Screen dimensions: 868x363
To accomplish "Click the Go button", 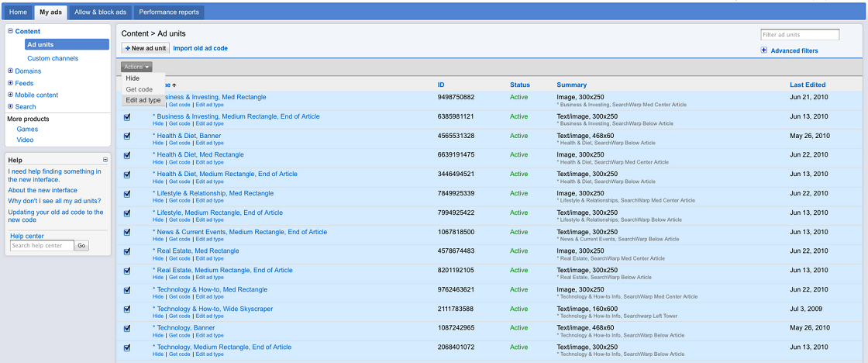I will click(82, 246).
